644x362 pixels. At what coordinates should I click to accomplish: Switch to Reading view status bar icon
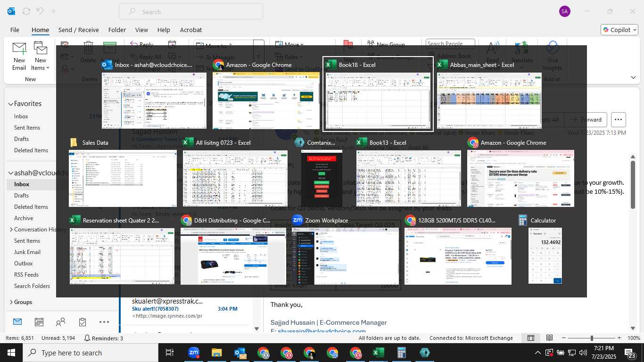(x=549, y=338)
